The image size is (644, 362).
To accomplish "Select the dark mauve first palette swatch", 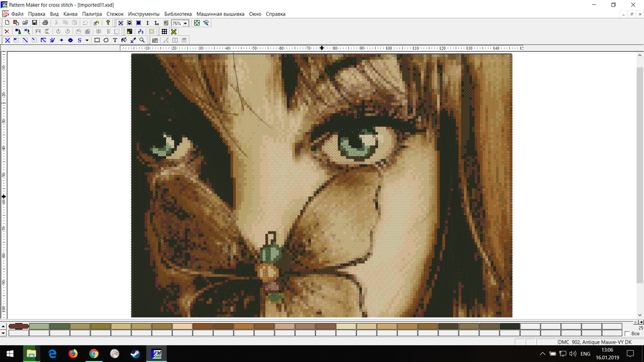I will click(x=19, y=326).
